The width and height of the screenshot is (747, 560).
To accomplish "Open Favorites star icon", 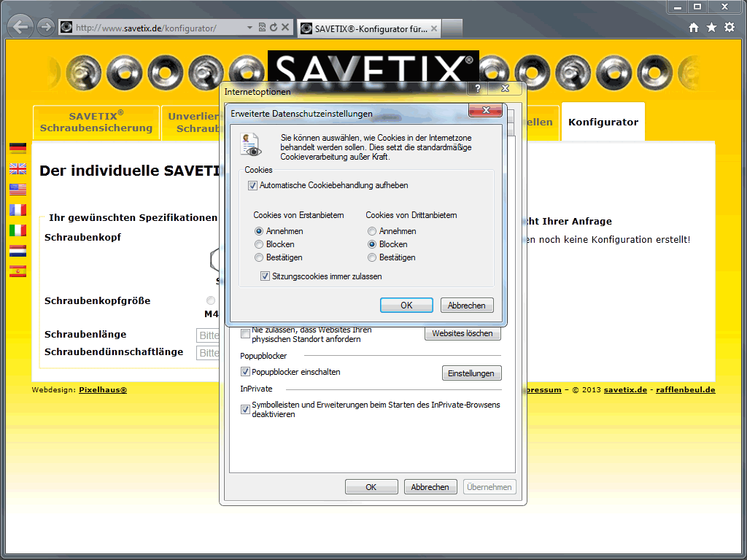I will (x=711, y=28).
